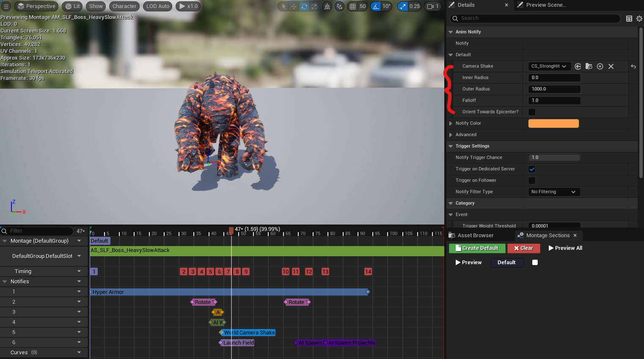
Task: Select the World Camera Shake notify
Action: click(249, 333)
